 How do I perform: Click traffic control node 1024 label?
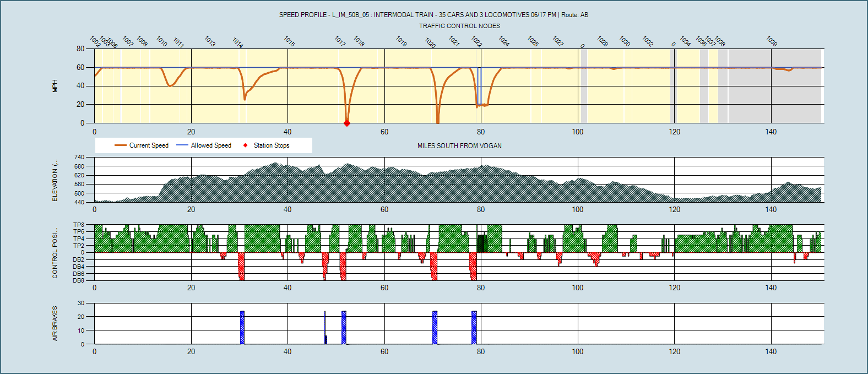[x=504, y=41]
